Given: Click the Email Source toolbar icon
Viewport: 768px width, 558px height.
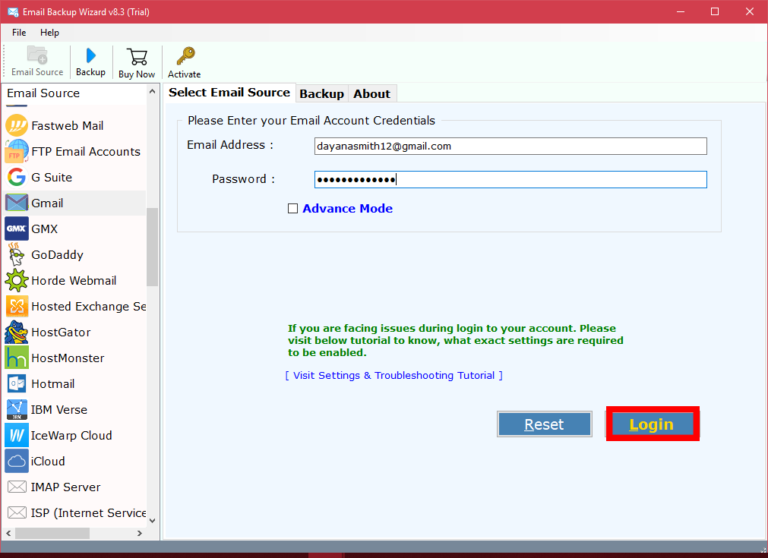Looking at the screenshot, I should tap(37, 55).
